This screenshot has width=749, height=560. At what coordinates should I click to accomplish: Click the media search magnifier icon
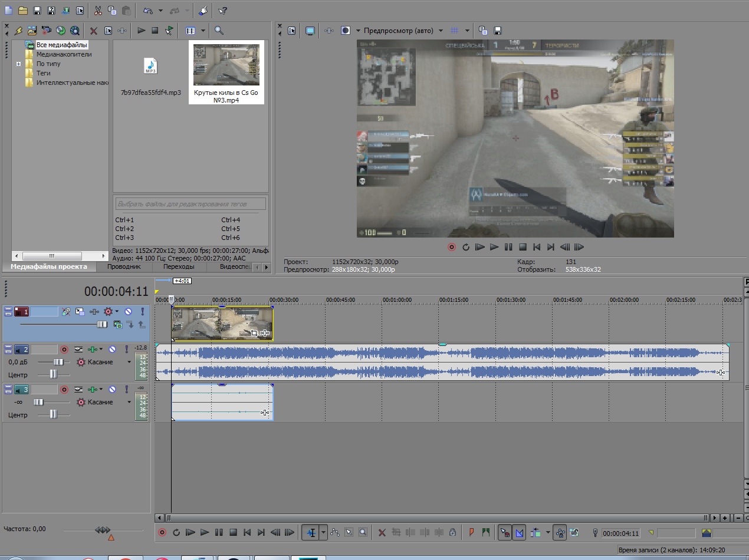click(x=219, y=31)
